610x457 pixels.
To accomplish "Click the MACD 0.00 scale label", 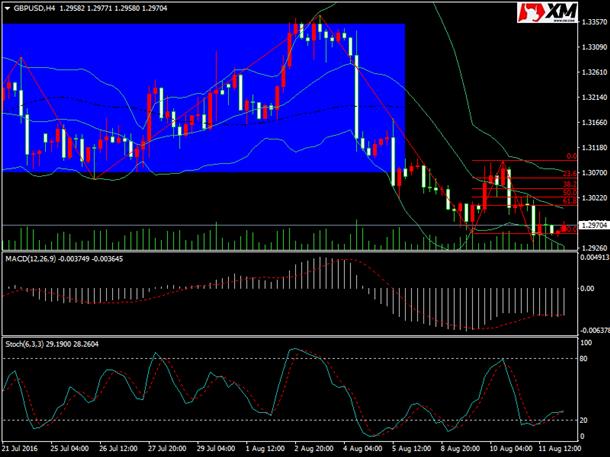I will (x=587, y=288).
